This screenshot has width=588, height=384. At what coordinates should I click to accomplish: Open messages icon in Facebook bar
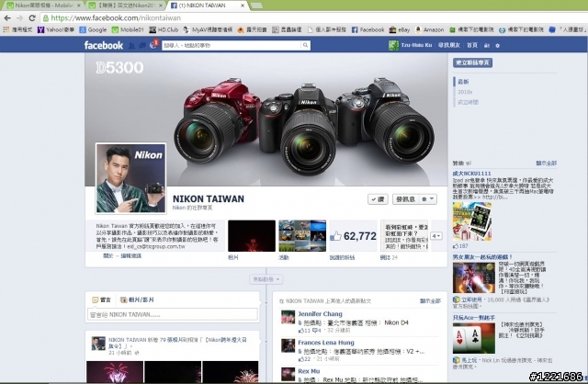[142, 45]
